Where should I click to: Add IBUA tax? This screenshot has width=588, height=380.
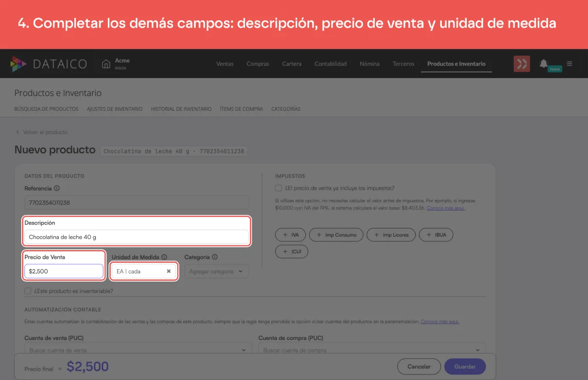coord(436,235)
